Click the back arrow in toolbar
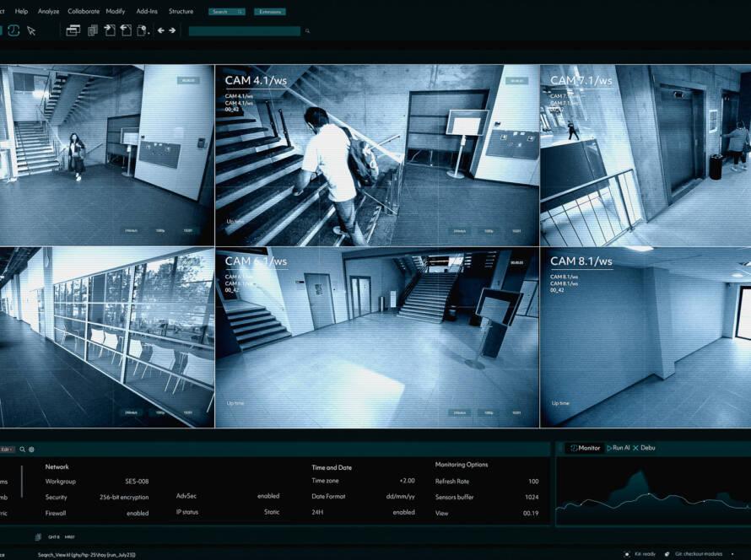Viewport: 751px width, 560px height. (x=160, y=30)
